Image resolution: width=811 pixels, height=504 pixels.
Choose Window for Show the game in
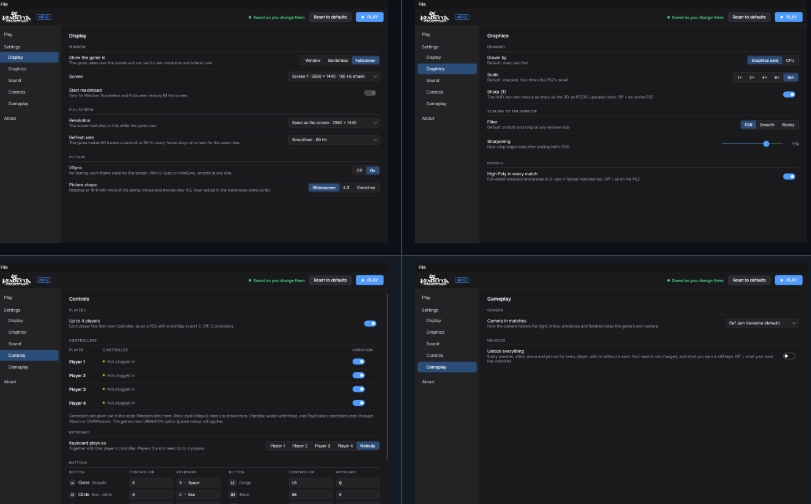point(312,61)
